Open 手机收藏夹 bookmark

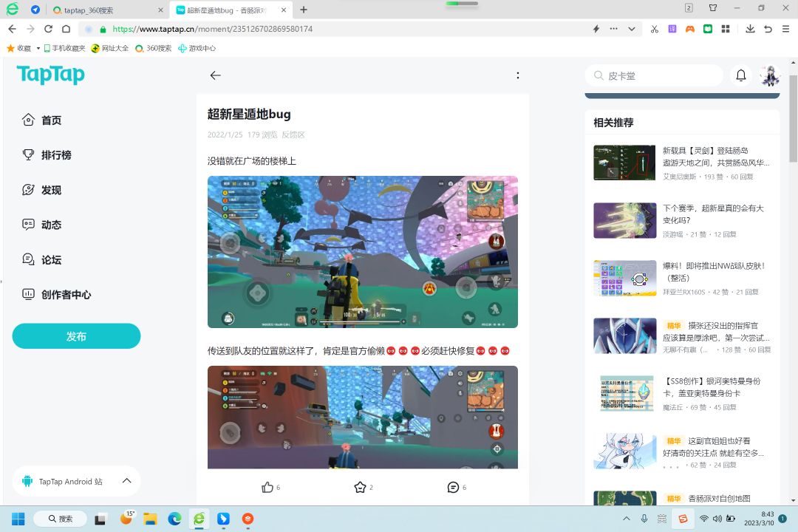coord(64,48)
